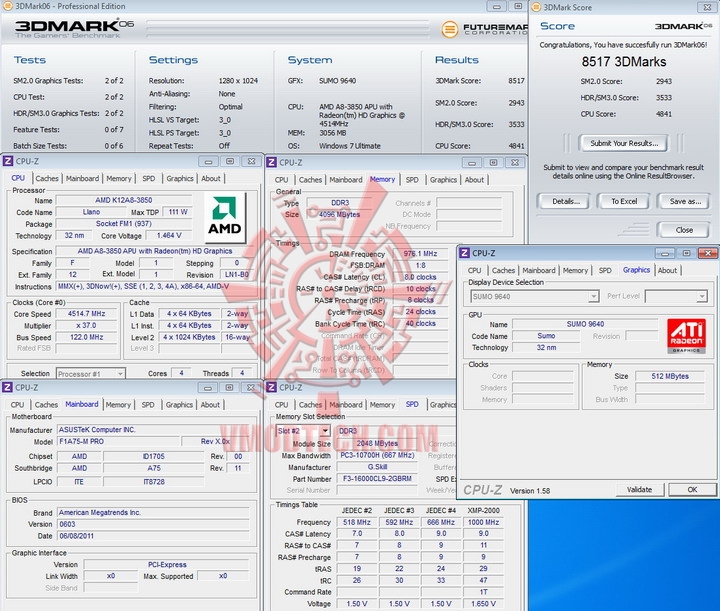
Task: Click the Z icon of Graphics CPU-Z window
Action: pos(465,253)
